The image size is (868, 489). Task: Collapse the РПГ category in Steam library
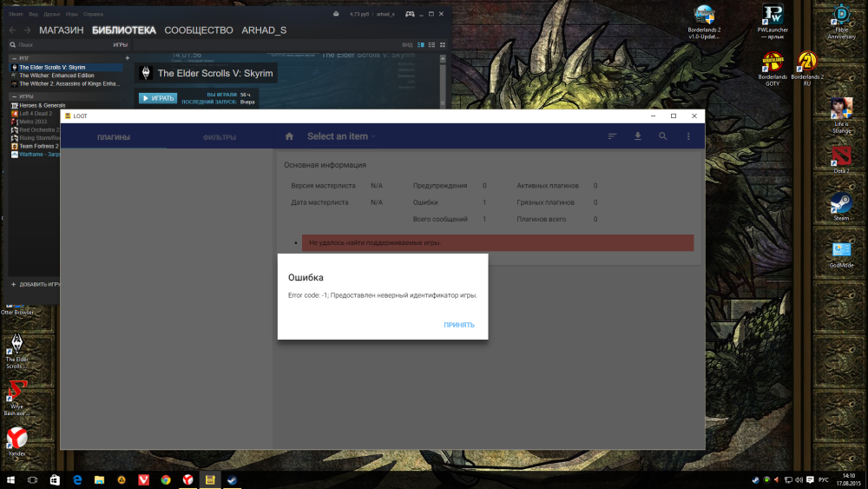[15, 58]
